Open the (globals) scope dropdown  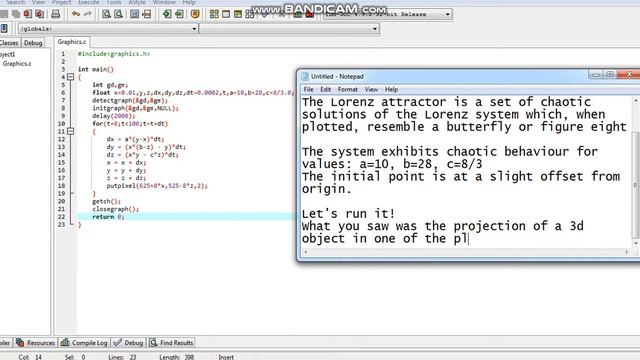(x=108, y=29)
